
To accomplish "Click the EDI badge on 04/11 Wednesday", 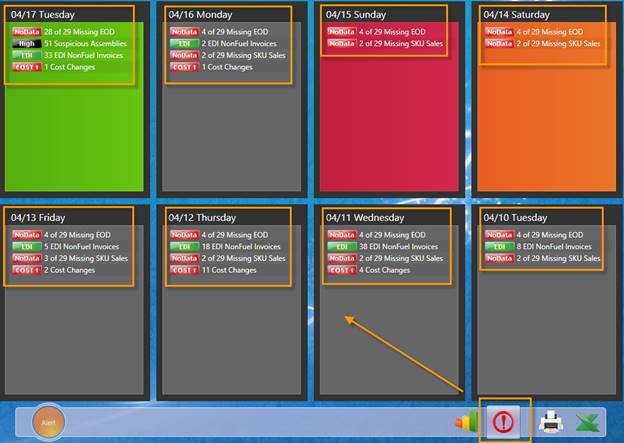I will point(341,247).
